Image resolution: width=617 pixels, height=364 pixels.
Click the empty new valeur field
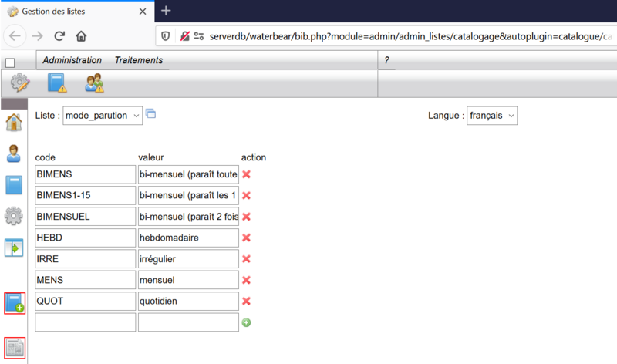[188, 322]
